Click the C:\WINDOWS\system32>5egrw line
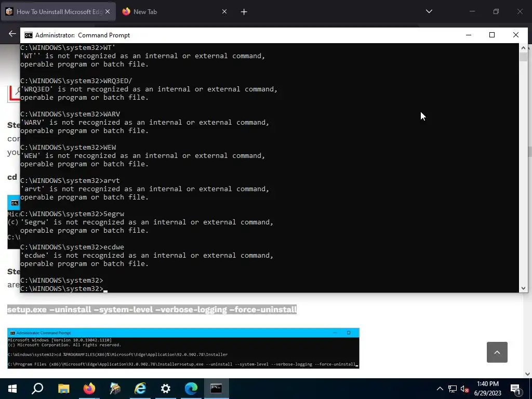 pyautogui.click(x=72, y=214)
